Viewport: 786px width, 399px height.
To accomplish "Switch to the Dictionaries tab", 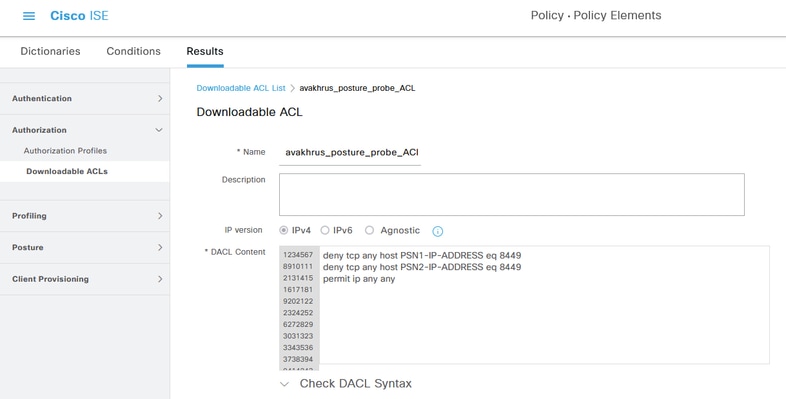I will point(50,51).
